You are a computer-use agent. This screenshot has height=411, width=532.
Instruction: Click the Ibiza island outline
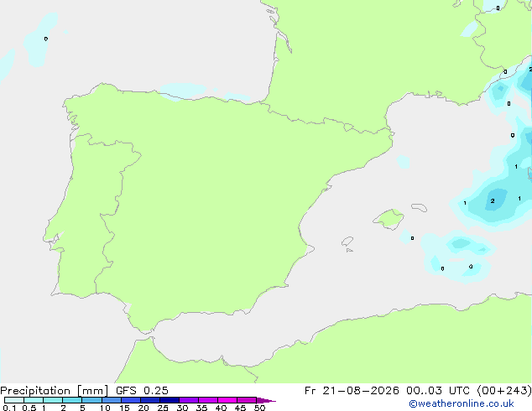tap(347, 242)
